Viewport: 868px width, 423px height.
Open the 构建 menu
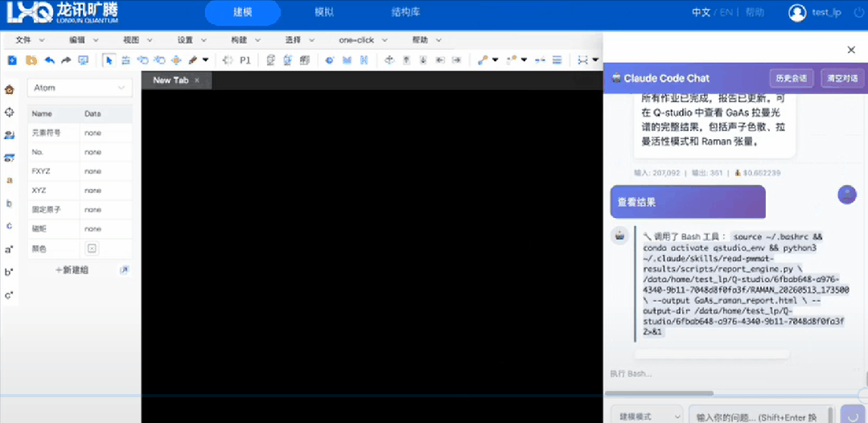point(245,40)
